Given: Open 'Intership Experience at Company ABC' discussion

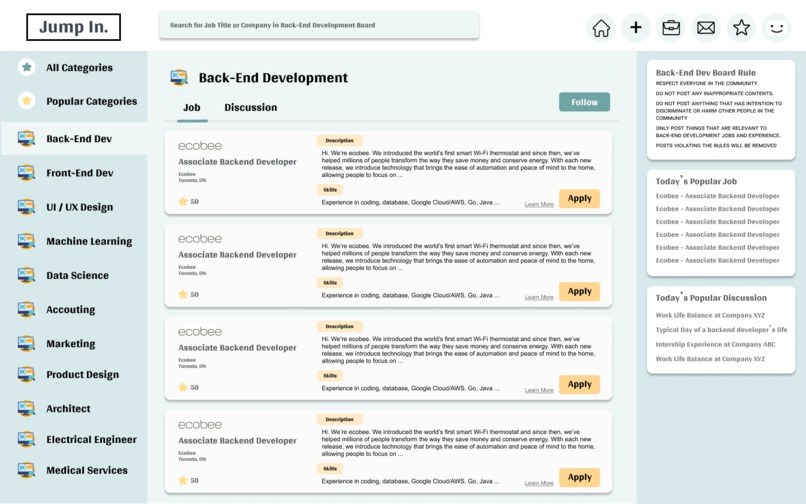Looking at the screenshot, I should (716, 345).
